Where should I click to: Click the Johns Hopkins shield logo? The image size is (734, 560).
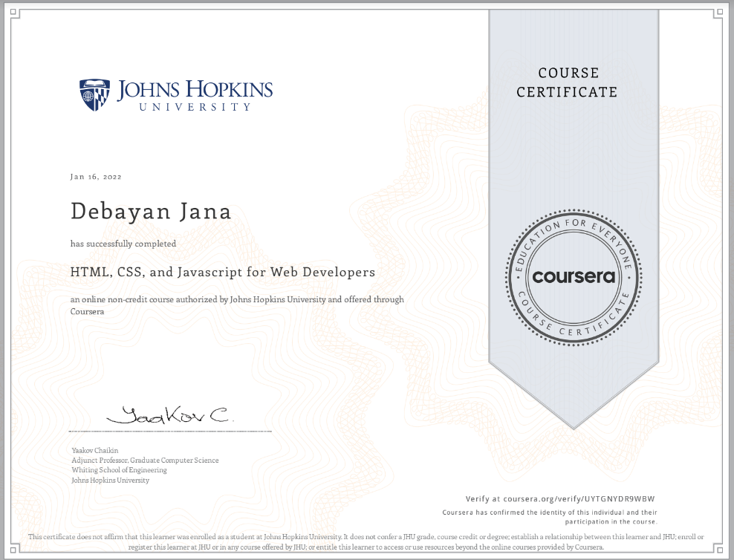pyautogui.click(x=94, y=95)
